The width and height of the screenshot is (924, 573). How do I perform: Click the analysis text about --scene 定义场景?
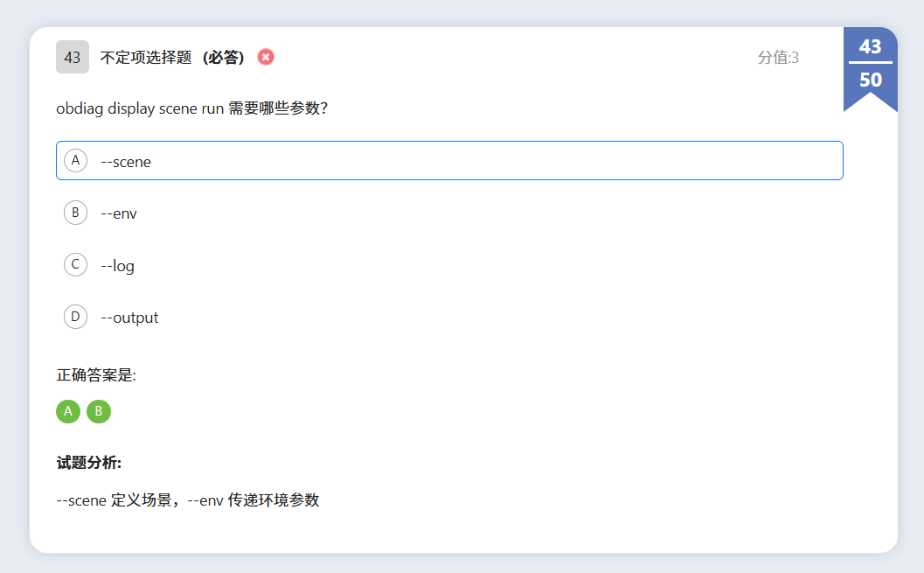point(188,500)
